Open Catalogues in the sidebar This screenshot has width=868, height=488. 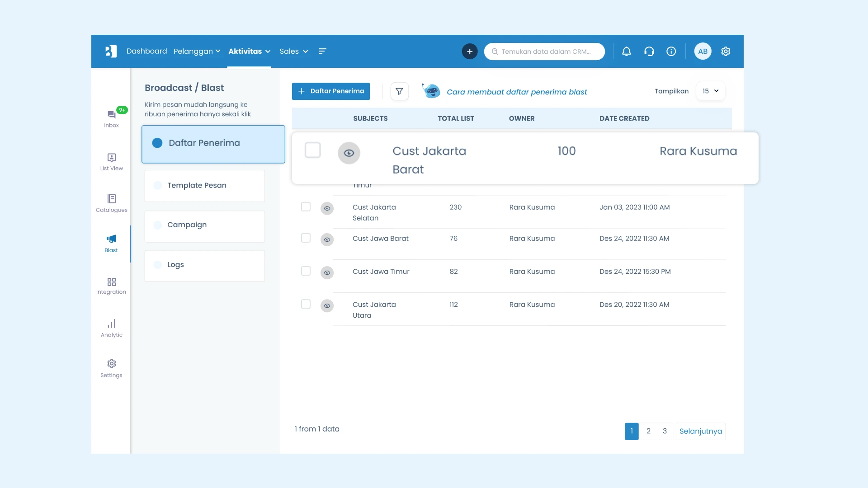(112, 203)
